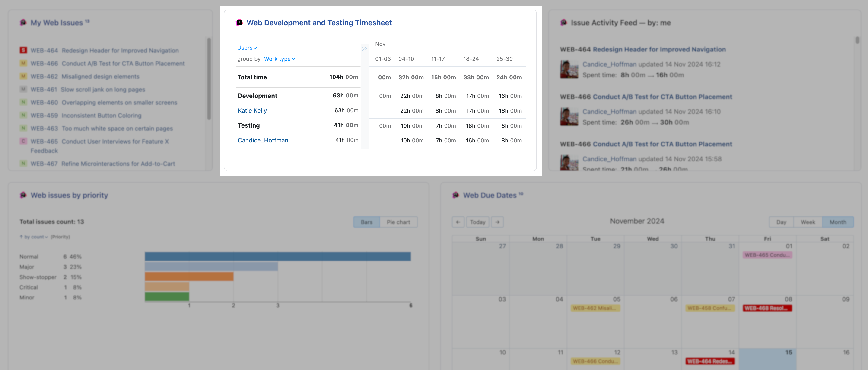868x370 pixels.
Task: Switch the calendar to Day view
Action: 781,222
